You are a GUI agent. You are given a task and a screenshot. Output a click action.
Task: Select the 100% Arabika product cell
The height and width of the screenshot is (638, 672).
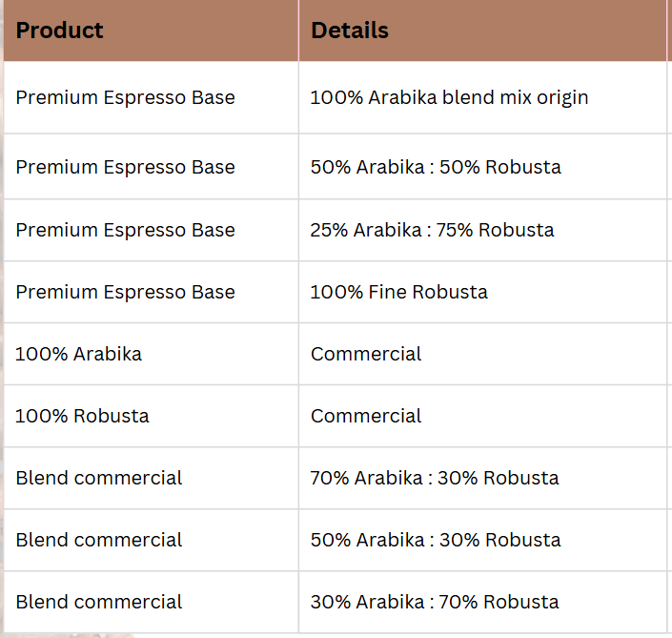coord(79,354)
